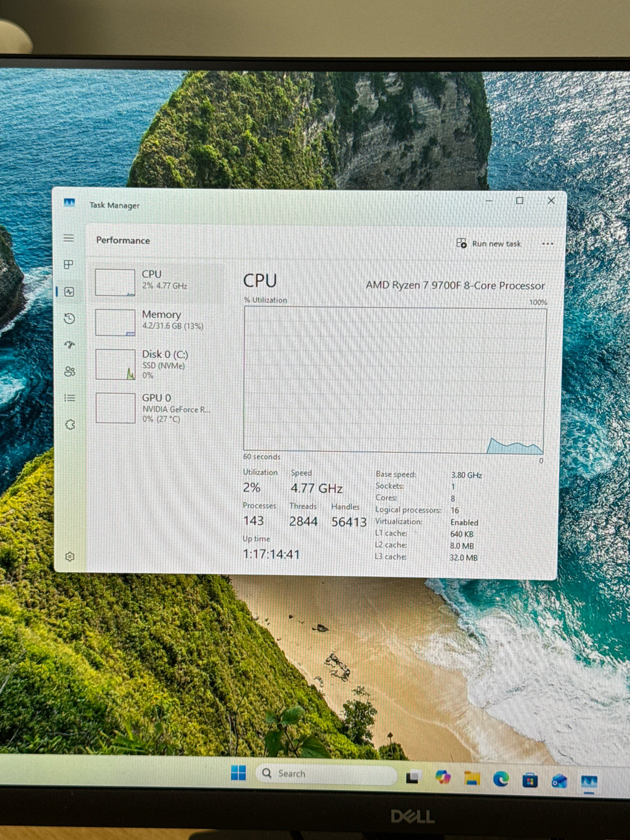This screenshot has height=840, width=630.
Task: Click the base speed value '3.80 GHz'
Action: coord(466,475)
